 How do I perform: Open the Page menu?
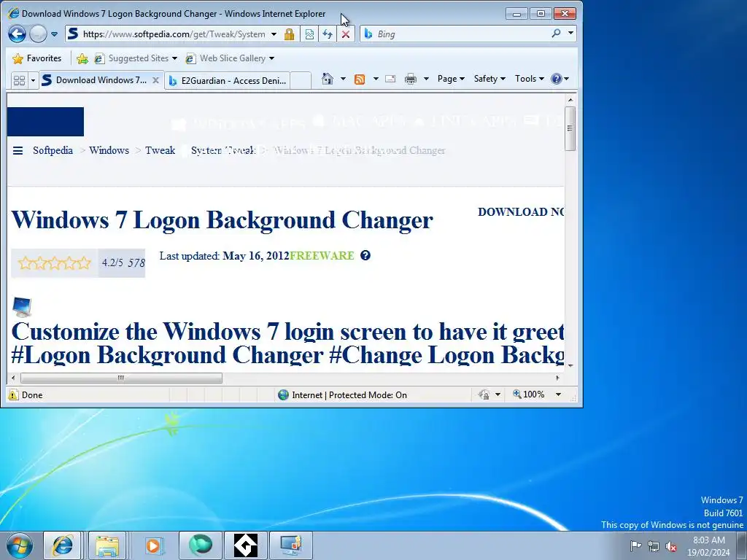point(451,79)
